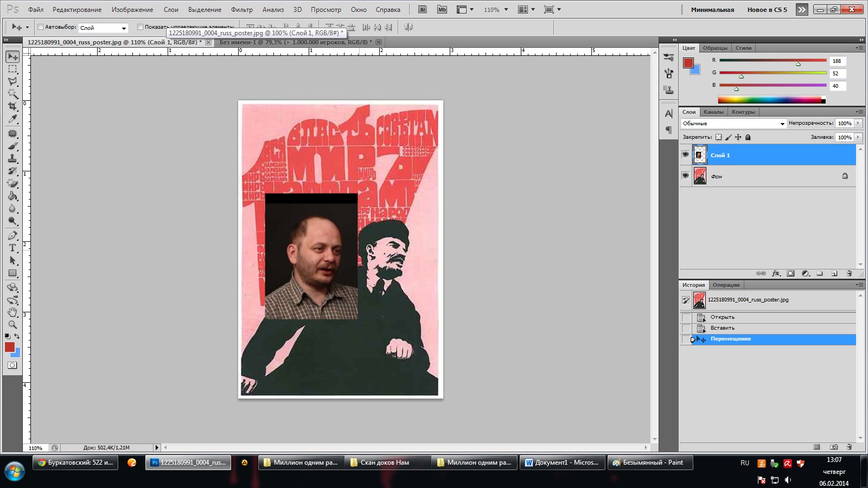The height and width of the screenshot is (488, 868).
Task: Select the Zoom tool in toolbar
Action: (12, 325)
